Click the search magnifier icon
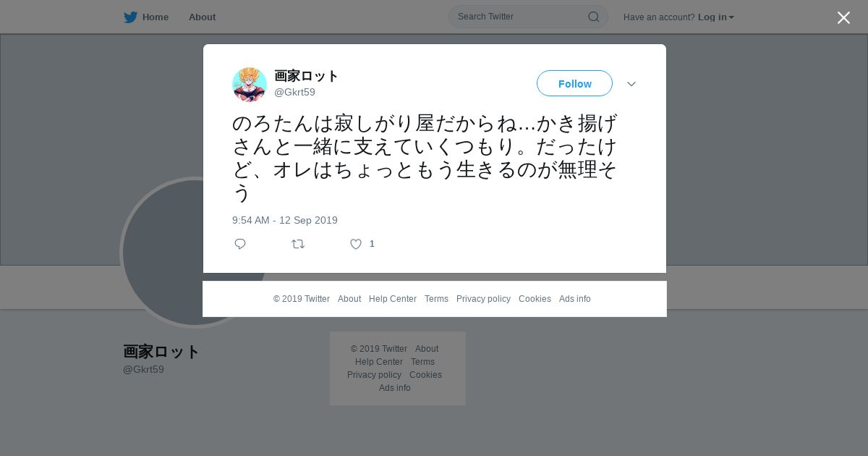868x456 pixels. point(593,17)
